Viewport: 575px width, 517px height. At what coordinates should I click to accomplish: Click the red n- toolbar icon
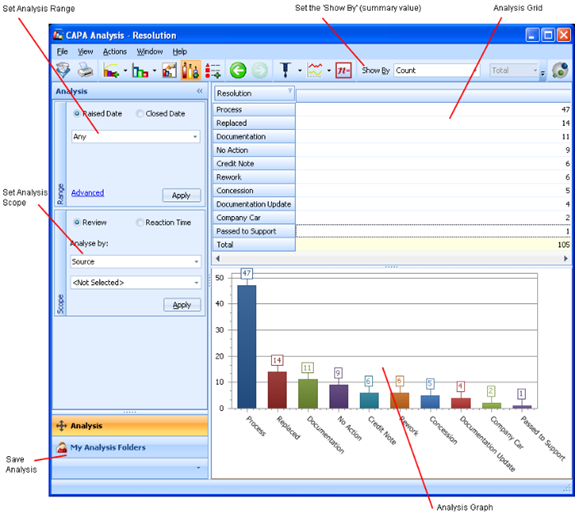343,70
